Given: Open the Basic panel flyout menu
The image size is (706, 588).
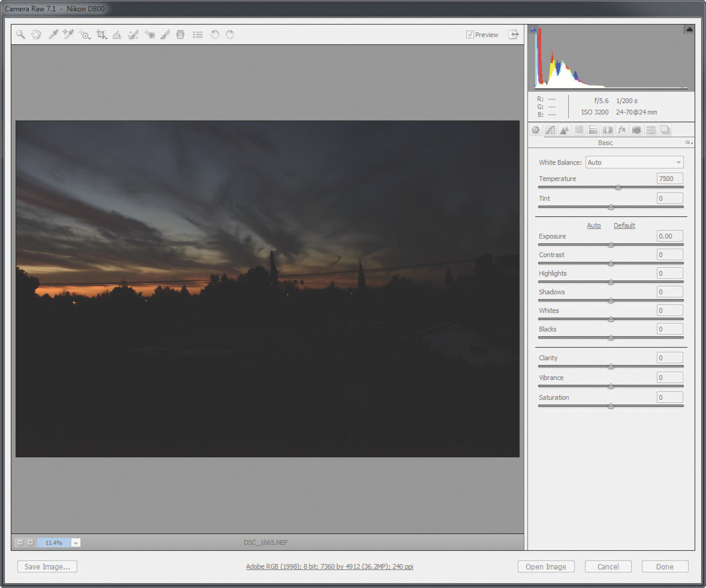Looking at the screenshot, I should click(x=689, y=143).
